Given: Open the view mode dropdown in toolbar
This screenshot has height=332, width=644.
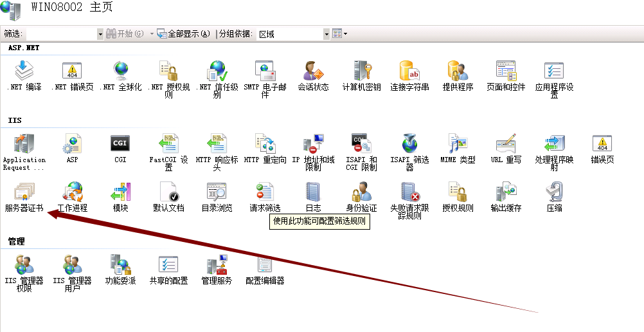Looking at the screenshot, I should 340,33.
